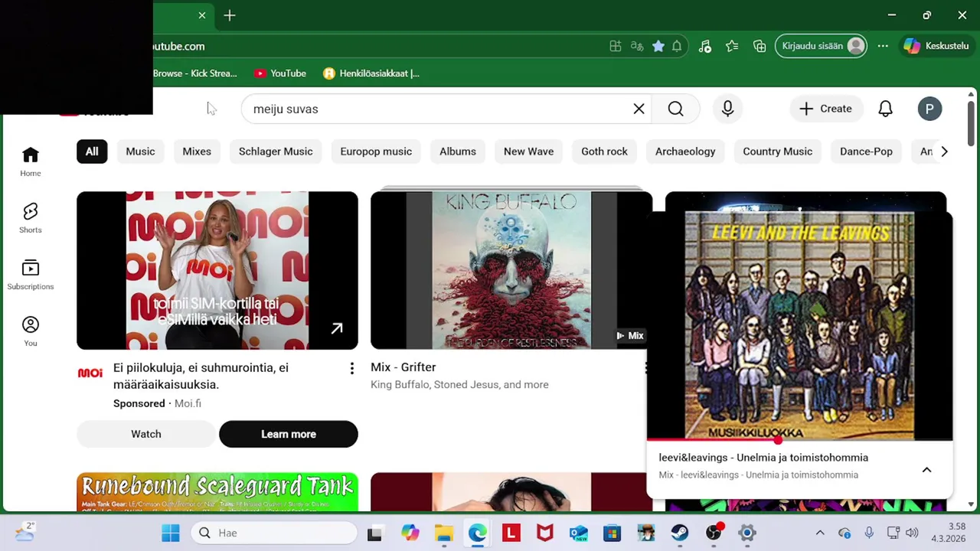Open the Moi.fi ad options menu
Image resolution: width=980 pixels, height=551 pixels.
click(x=351, y=368)
